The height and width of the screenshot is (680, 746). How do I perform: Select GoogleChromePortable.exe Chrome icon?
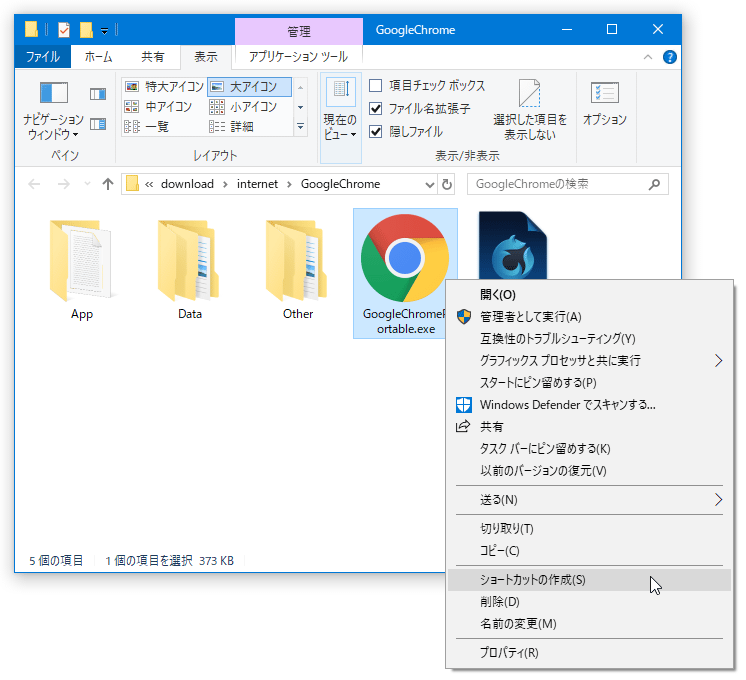pyautogui.click(x=405, y=258)
